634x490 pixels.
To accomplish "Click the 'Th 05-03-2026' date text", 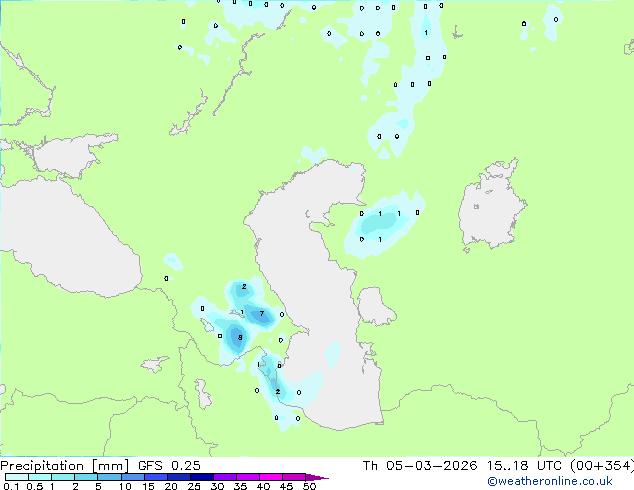I will click(x=420, y=466).
